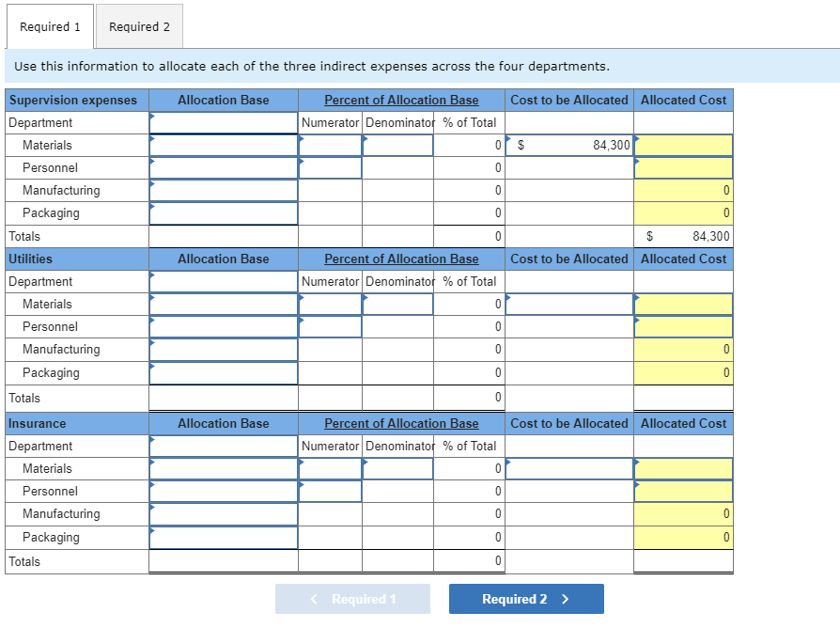Click the yellow Supervision Materials allocated cost cell
This screenshot has width=840, height=628.
pos(683,145)
